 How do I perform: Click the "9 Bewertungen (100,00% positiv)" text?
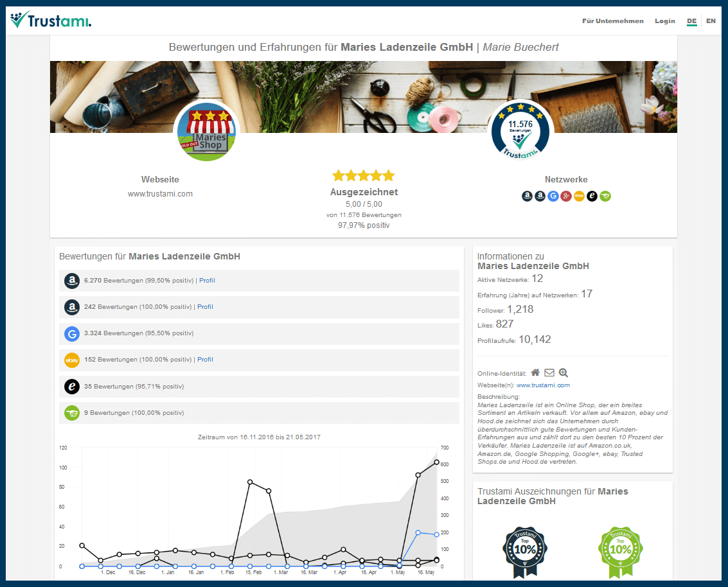point(134,413)
